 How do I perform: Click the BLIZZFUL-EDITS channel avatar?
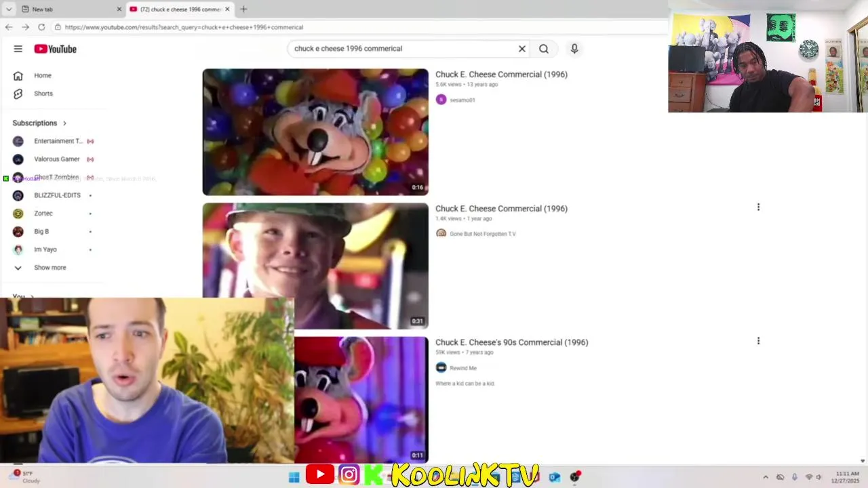click(18, 195)
